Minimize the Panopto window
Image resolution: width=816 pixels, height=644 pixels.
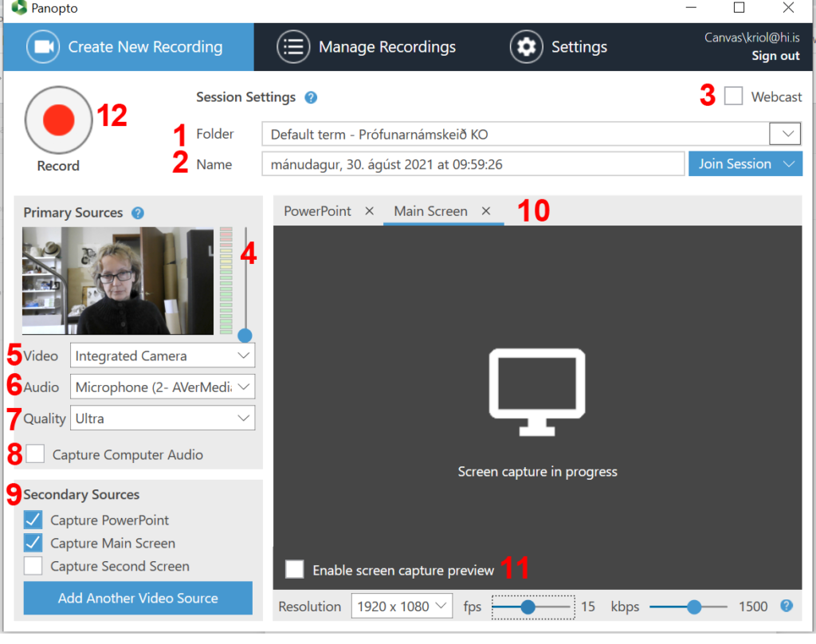(x=691, y=7)
